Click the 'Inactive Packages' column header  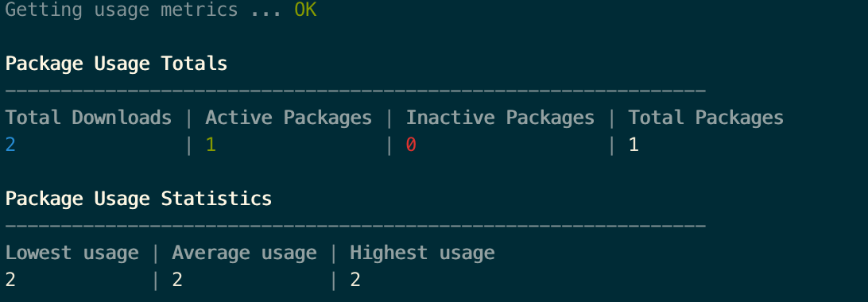click(x=501, y=118)
